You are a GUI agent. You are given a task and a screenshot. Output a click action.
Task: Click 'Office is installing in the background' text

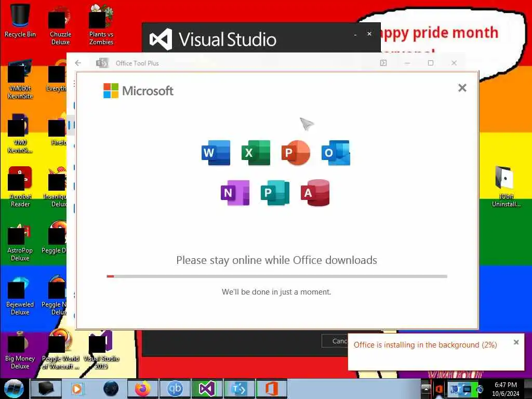click(425, 345)
